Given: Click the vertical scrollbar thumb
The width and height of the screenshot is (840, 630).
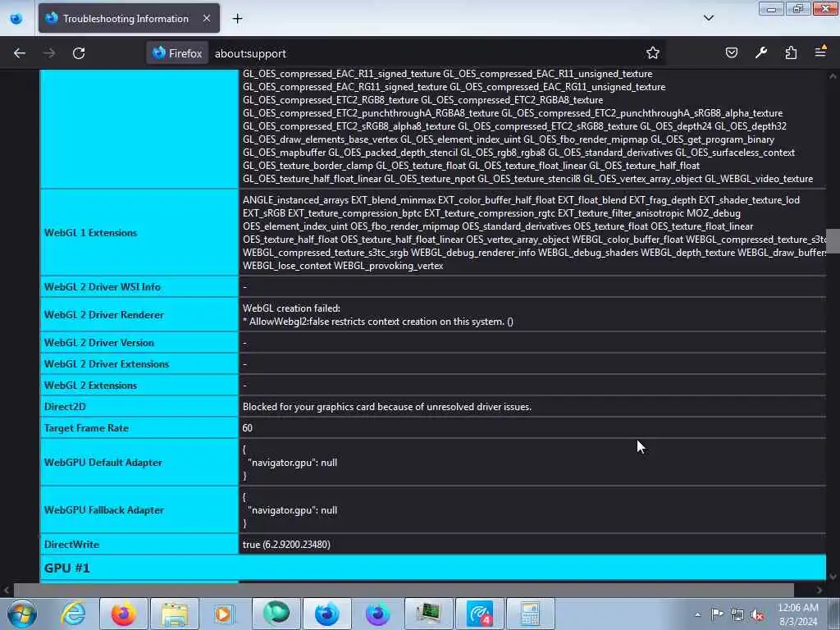Looking at the screenshot, I should 833,240.
